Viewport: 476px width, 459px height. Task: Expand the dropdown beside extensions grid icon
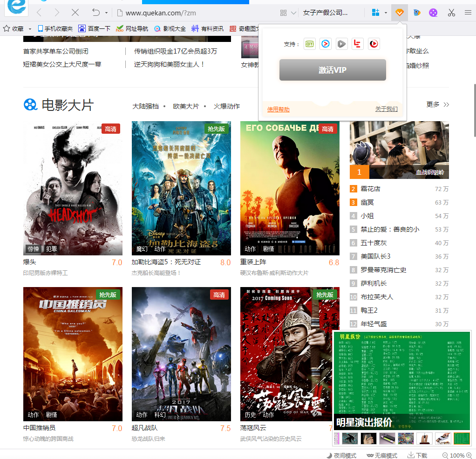386,13
